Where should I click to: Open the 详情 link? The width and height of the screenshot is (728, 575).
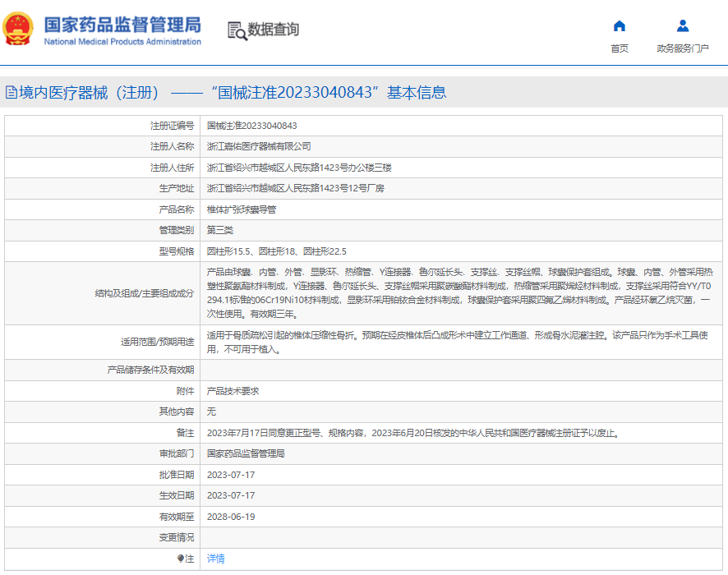215,559
